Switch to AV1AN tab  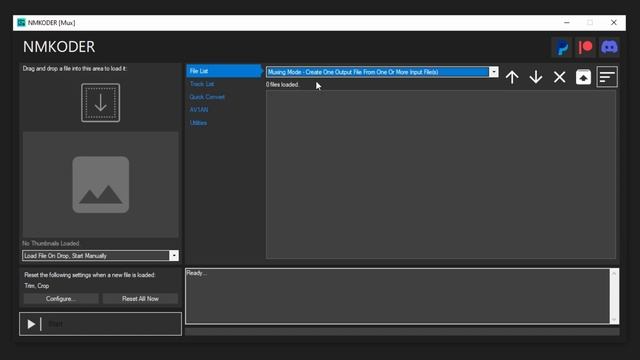[x=199, y=110]
